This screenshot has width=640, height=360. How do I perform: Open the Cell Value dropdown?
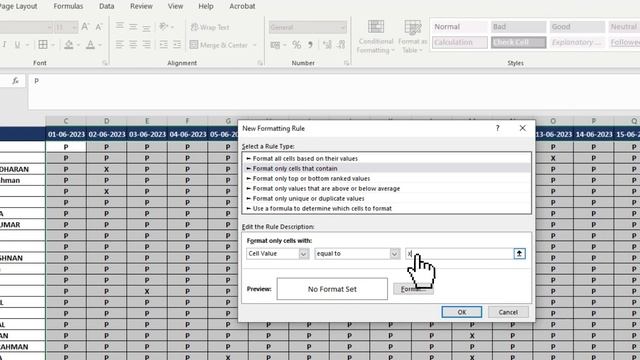click(x=303, y=254)
